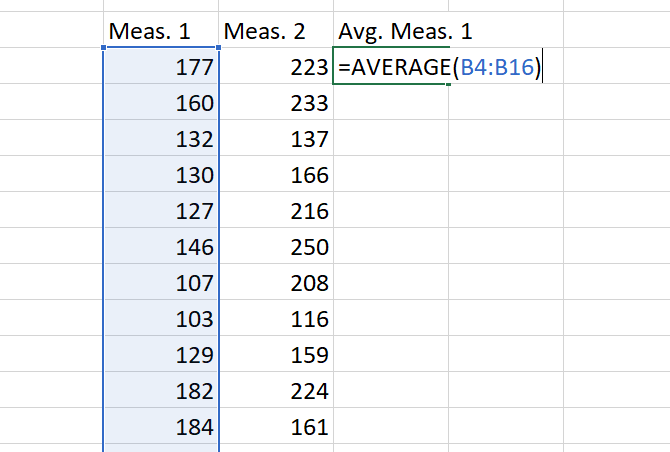This screenshot has height=452, width=670.
Task: Select the cell containing 107
Action: click(x=160, y=283)
